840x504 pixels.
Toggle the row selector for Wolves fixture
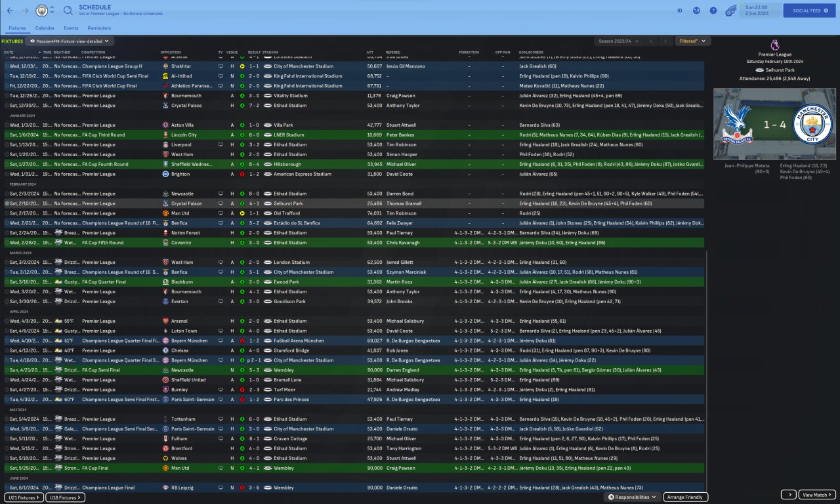click(x=7, y=458)
